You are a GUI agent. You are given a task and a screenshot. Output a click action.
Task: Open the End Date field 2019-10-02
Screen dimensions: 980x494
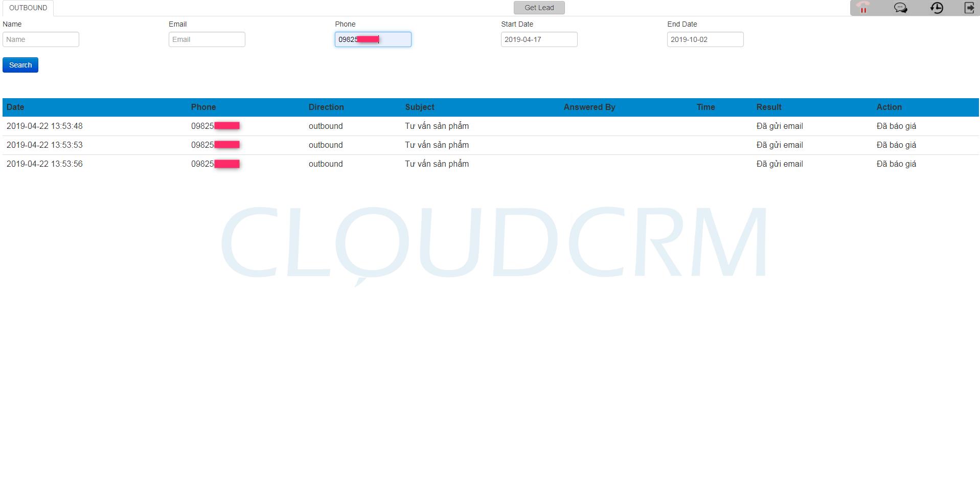pos(705,39)
